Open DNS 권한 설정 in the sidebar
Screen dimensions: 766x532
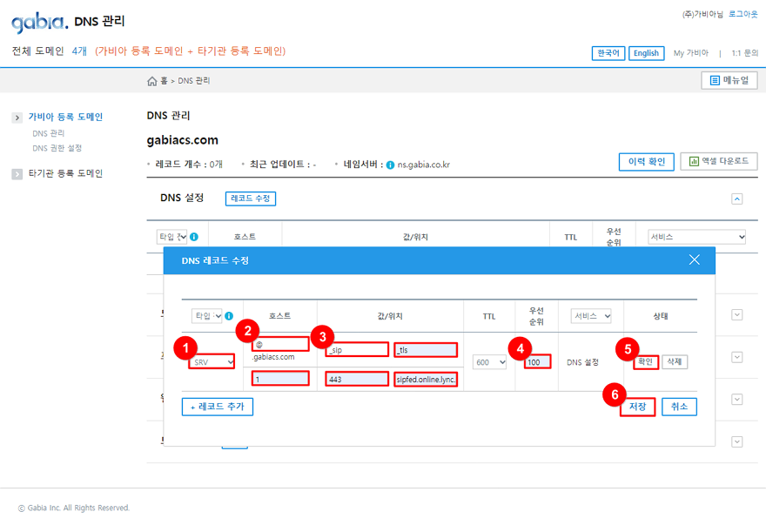pos(57,148)
